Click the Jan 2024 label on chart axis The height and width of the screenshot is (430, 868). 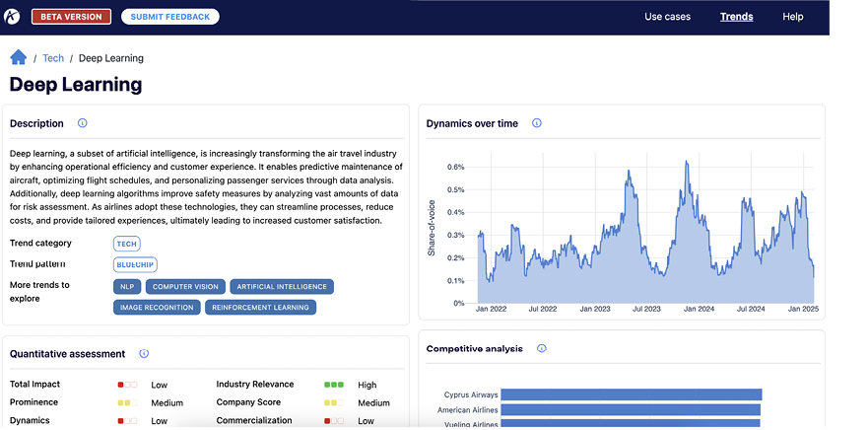[699, 310]
